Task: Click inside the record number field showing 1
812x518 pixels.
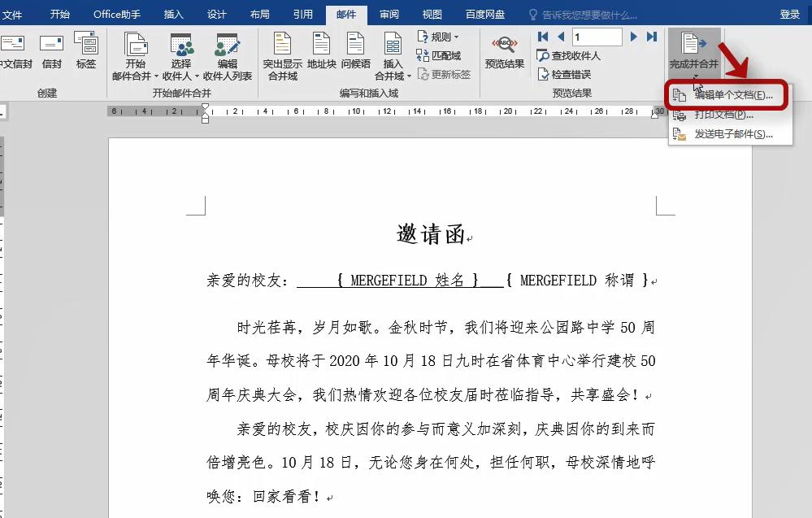Action: (597, 36)
